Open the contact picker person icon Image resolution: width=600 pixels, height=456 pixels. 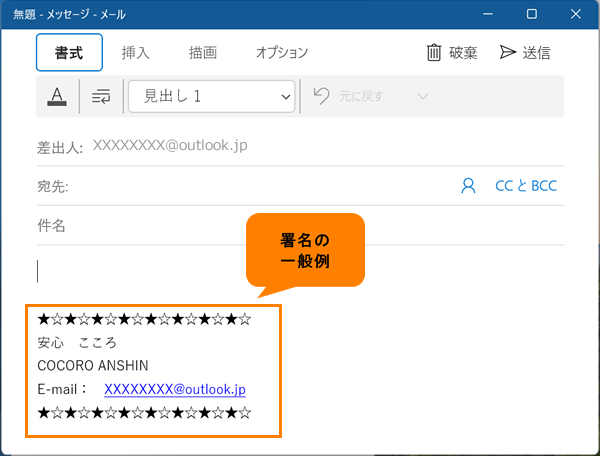468,186
